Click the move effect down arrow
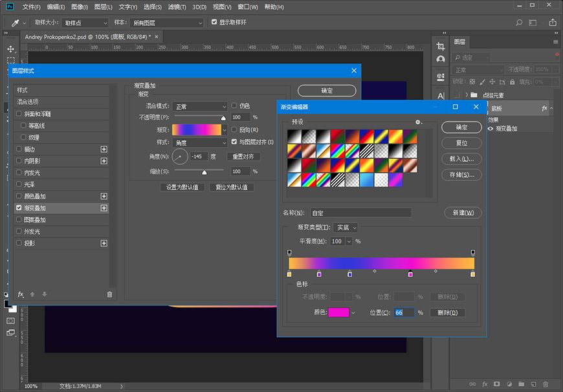 coord(45,294)
